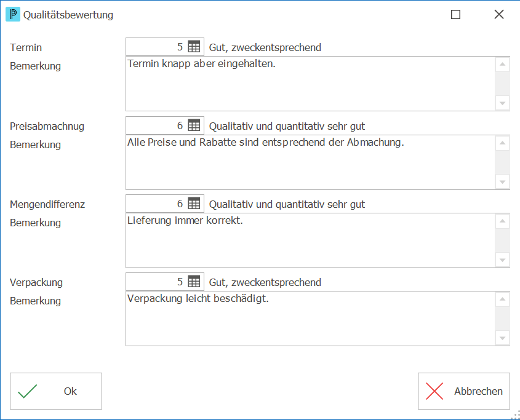The width and height of the screenshot is (520, 420).
Task: Click the Termin rating value field
Action: pos(165,47)
